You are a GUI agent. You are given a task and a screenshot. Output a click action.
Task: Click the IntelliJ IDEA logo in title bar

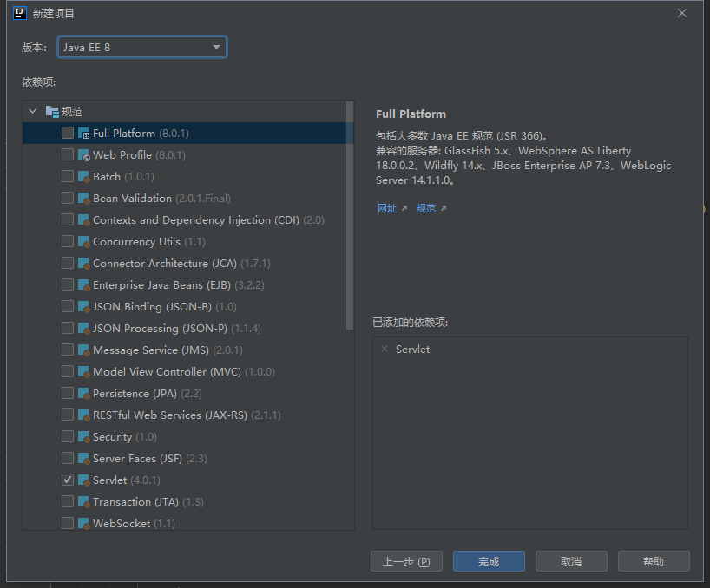pos(20,13)
